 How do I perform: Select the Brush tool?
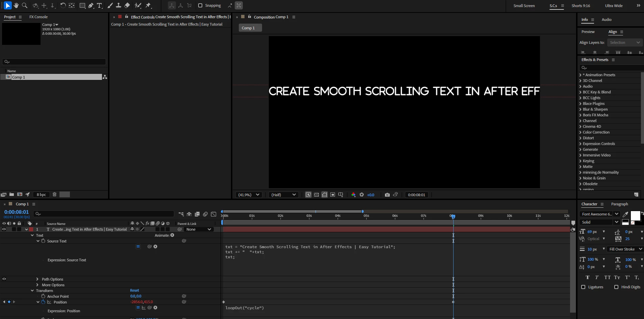[x=110, y=5]
